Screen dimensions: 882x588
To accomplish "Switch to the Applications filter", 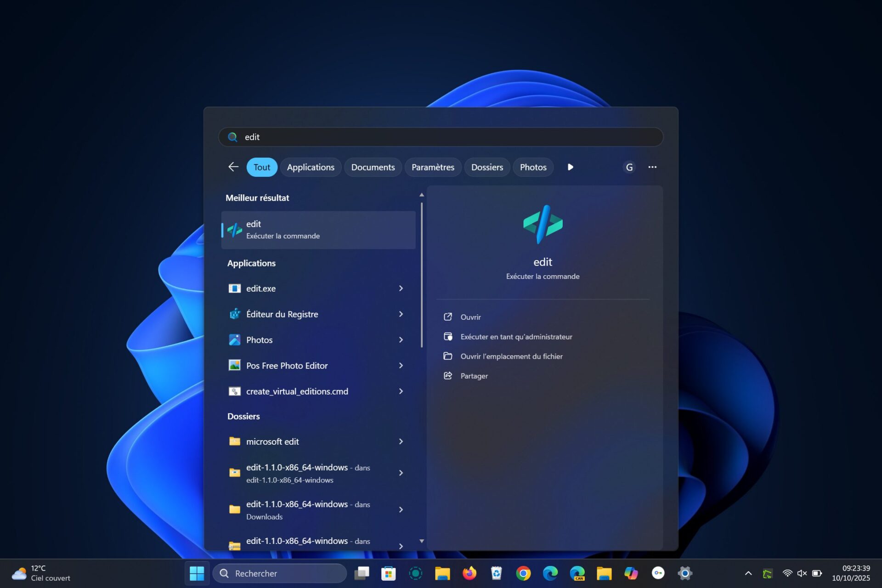I will pyautogui.click(x=311, y=167).
